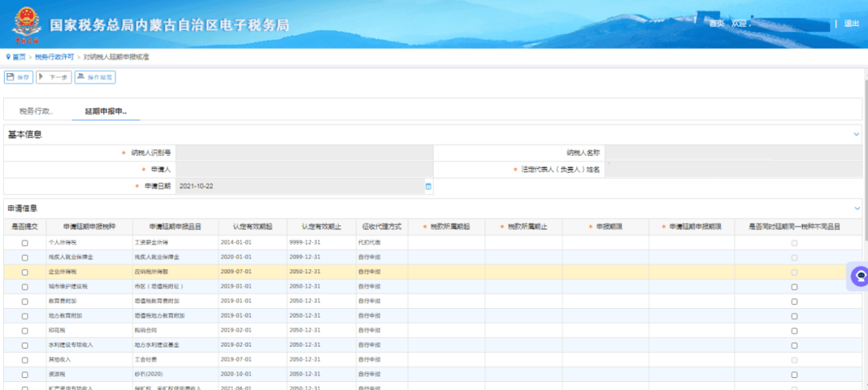This screenshot has width=868, height=390.
Task: Open the 操作规范 operation guide
Action: [x=95, y=77]
